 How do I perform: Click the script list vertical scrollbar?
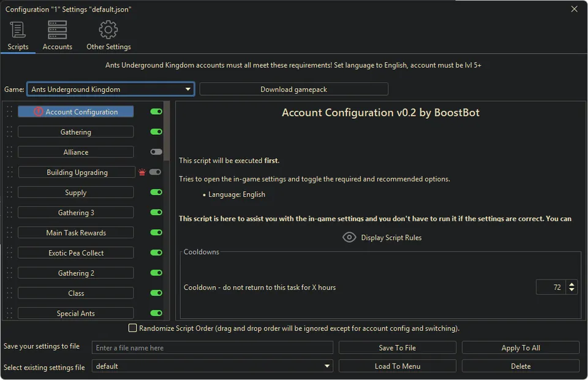(x=167, y=131)
